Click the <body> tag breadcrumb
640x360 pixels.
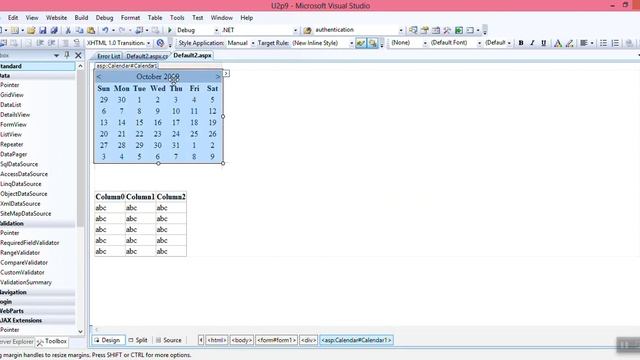[242, 340]
